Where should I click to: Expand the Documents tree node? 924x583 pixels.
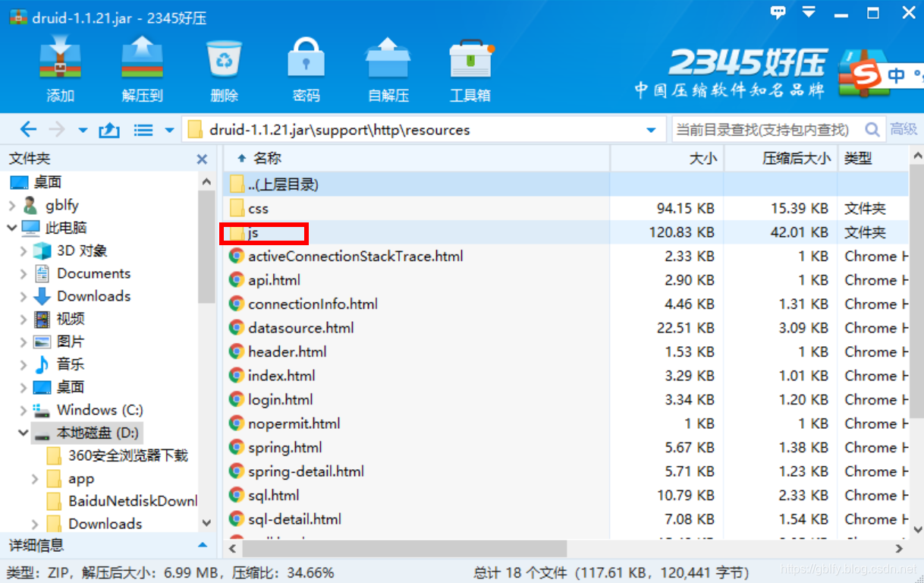(x=24, y=274)
